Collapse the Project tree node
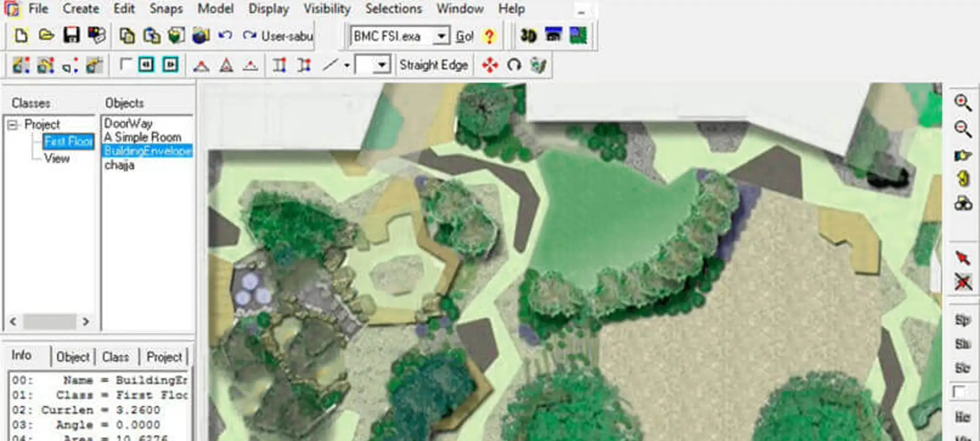 click(13, 125)
